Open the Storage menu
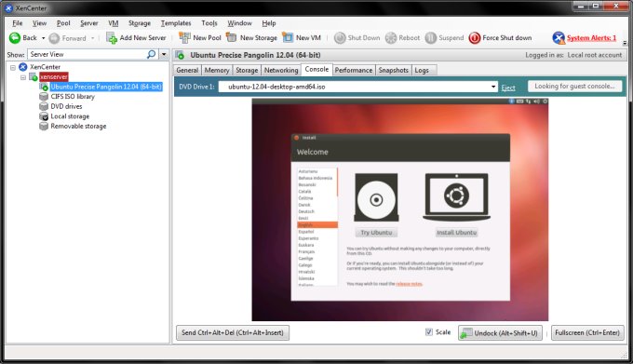 click(140, 23)
